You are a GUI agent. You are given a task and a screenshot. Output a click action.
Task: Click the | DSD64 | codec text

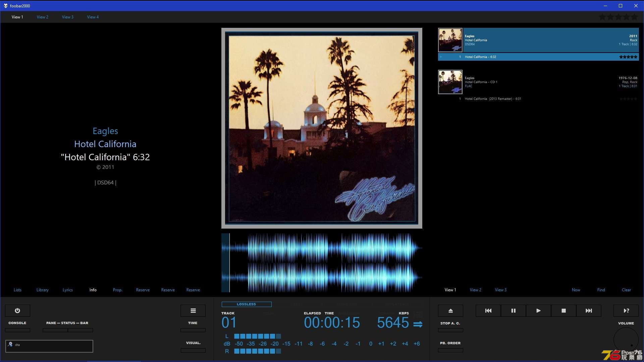(105, 183)
